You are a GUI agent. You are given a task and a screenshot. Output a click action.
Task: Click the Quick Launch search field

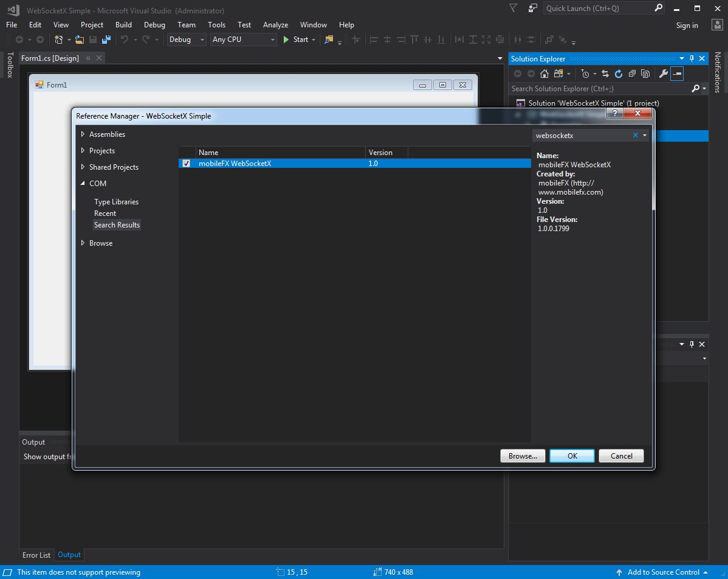pos(599,9)
